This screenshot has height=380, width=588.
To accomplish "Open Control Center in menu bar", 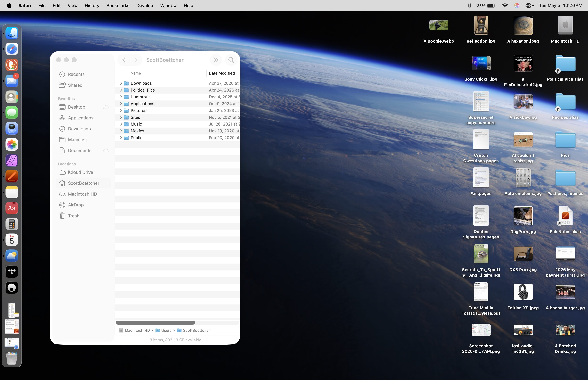I will (x=529, y=5).
